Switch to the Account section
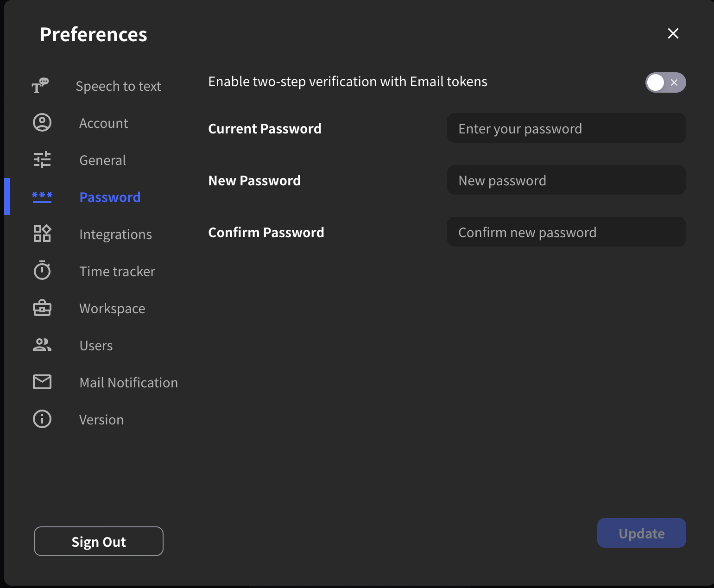Viewport: 714px width, 588px height. point(103,123)
